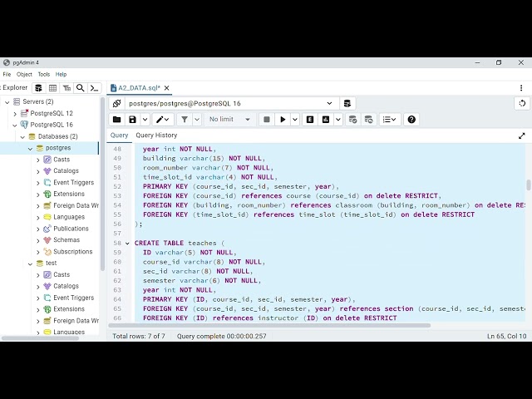This screenshot has height=399, width=532.
Task: Click the rollback transaction icon
Action: point(368,120)
